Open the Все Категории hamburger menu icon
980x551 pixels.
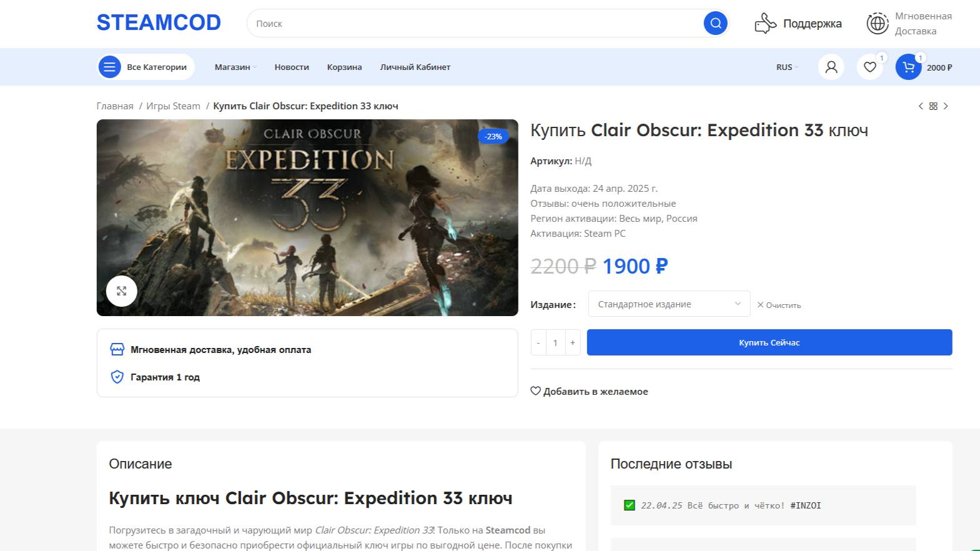pyautogui.click(x=109, y=67)
